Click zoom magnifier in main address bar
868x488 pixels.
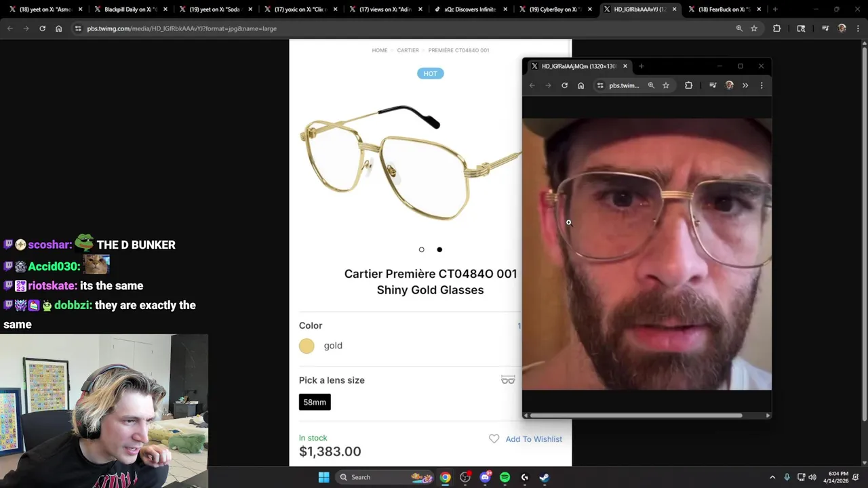(x=739, y=28)
